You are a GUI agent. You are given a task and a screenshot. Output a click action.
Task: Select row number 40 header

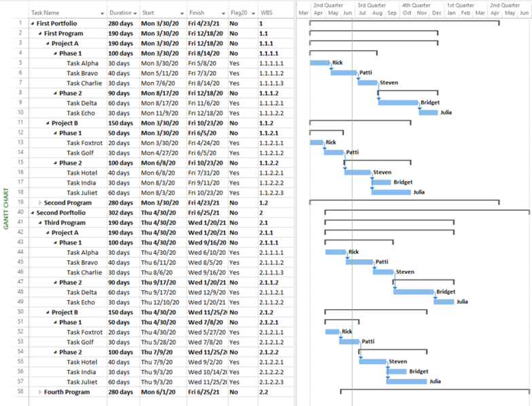click(x=20, y=212)
